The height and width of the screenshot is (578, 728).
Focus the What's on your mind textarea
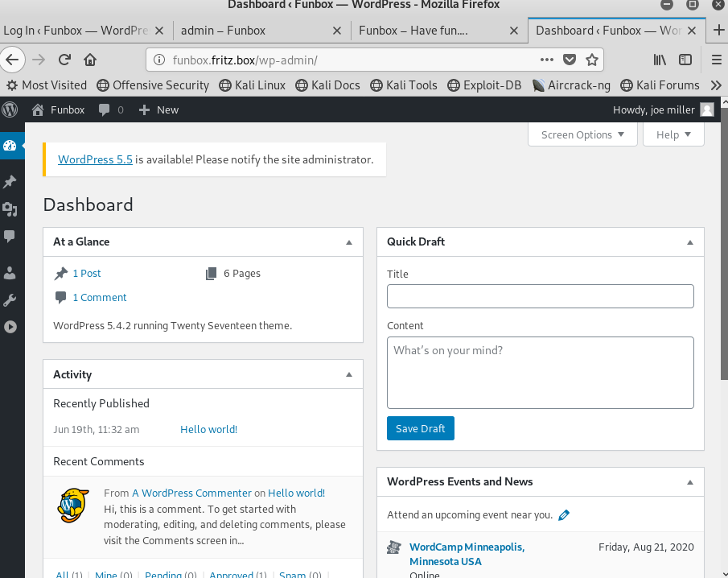541,373
